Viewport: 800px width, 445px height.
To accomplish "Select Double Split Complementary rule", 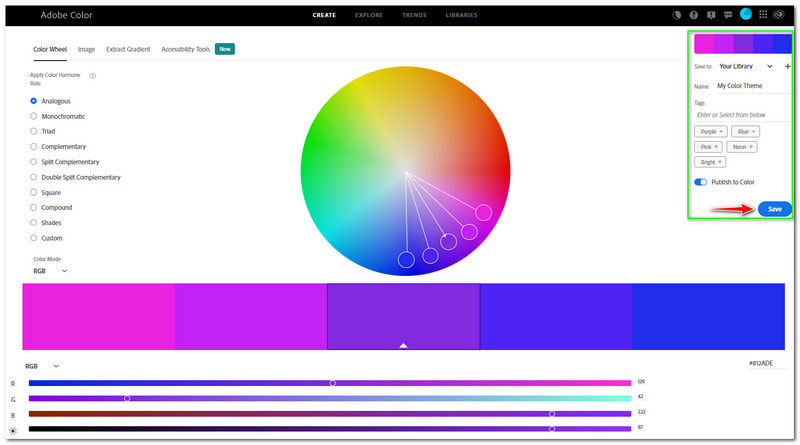I will tap(34, 177).
